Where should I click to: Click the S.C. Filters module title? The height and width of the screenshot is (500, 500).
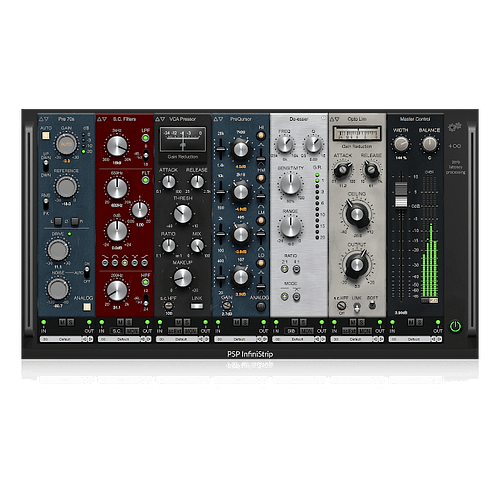(124, 119)
